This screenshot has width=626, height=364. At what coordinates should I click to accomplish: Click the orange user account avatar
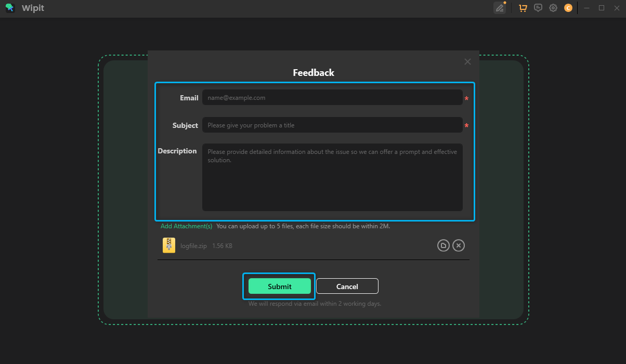(568, 8)
